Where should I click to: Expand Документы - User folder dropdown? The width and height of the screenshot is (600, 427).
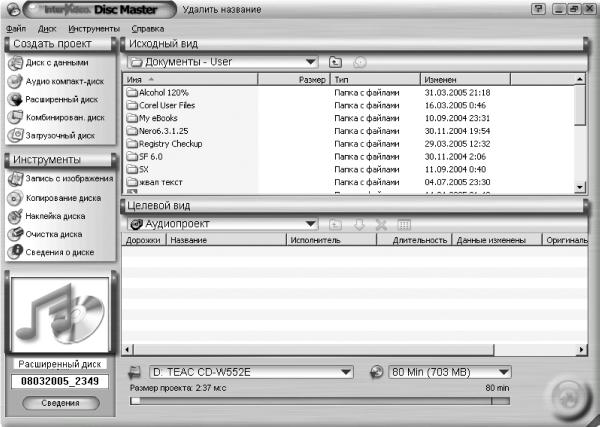311,62
